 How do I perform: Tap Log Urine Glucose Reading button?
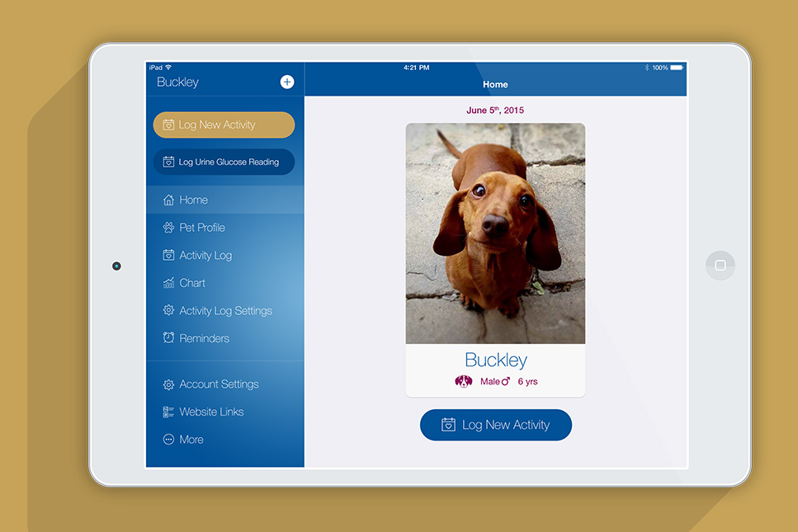coord(224,162)
